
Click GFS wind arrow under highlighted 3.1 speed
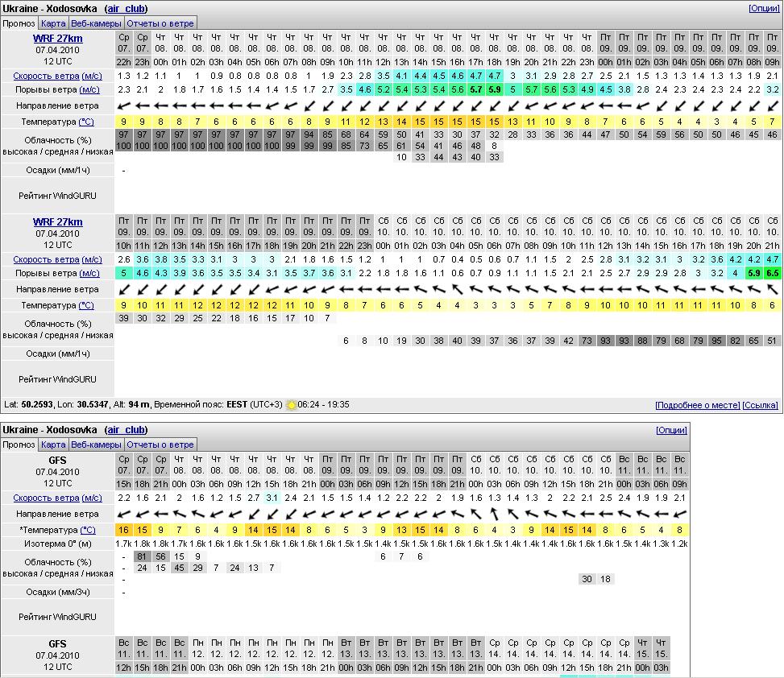click(x=272, y=514)
